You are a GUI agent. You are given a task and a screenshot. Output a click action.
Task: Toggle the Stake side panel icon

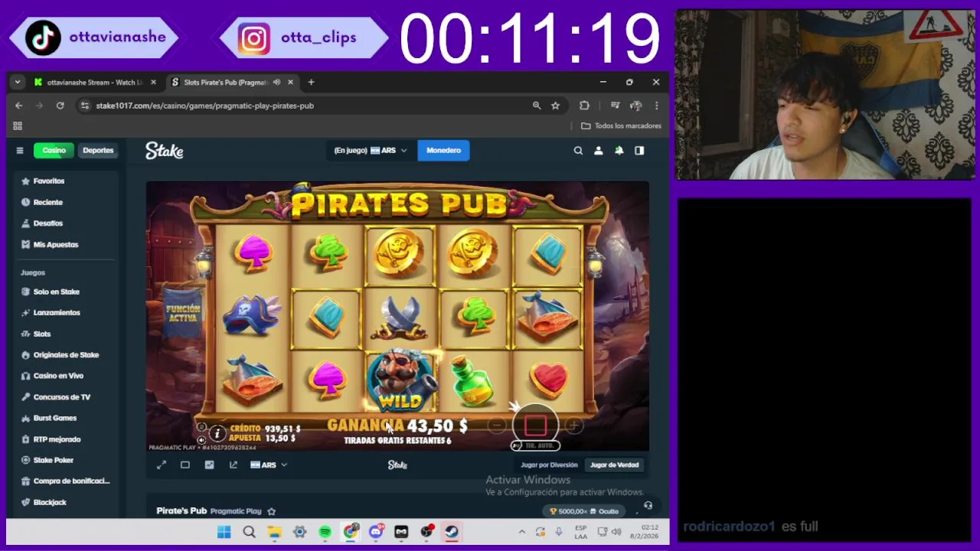pyautogui.click(x=639, y=151)
